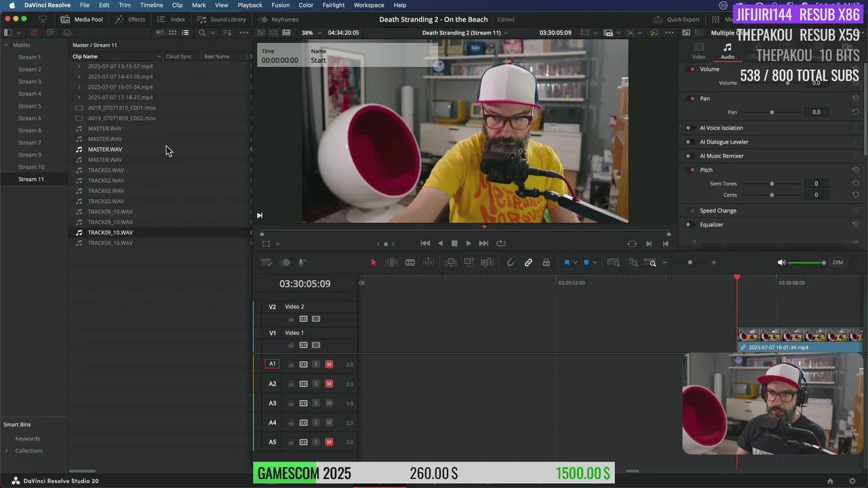868x488 pixels.
Task: Switch to the Video tab in Inspector
Action: coord(698,51)
